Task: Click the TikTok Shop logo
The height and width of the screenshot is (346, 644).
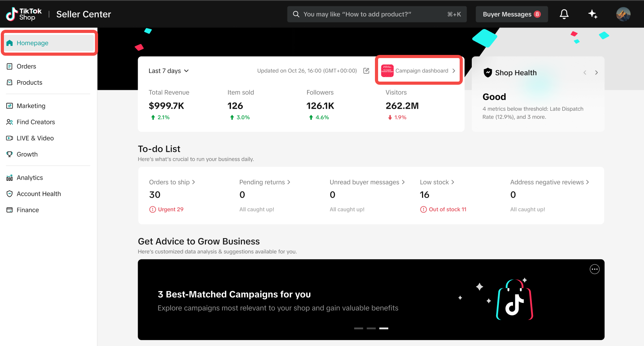Action: (24, 15)
